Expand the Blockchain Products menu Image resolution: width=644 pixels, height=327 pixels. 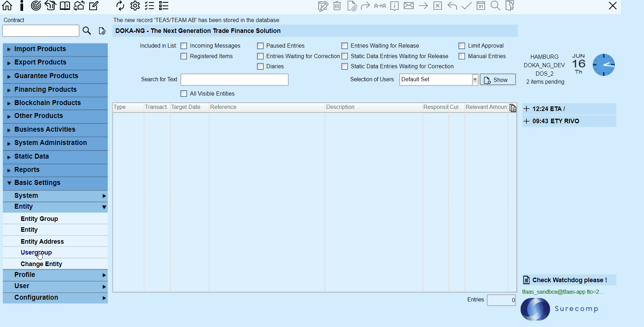[x=55, y=103]
